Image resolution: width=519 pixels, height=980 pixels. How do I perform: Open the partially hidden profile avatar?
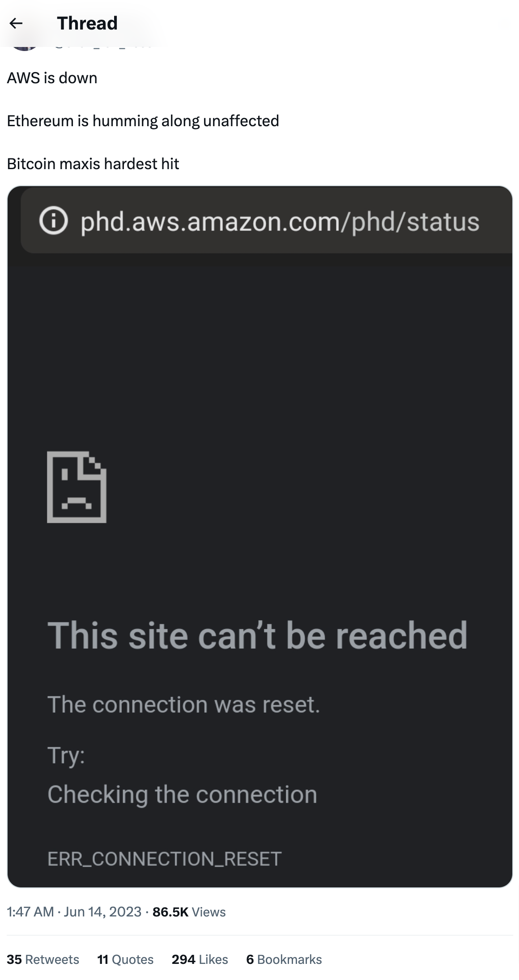25,48
